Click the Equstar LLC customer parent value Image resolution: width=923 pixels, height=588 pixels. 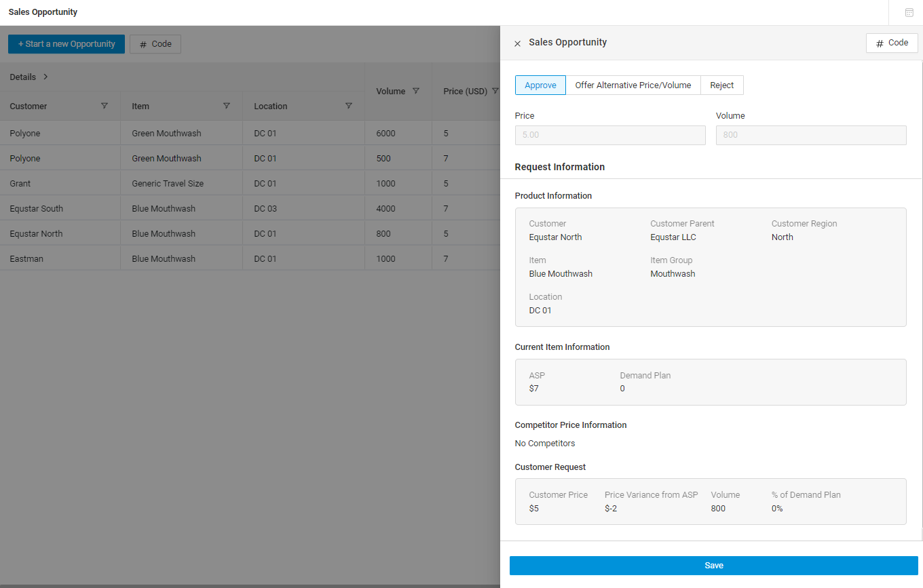pos(673,237)
